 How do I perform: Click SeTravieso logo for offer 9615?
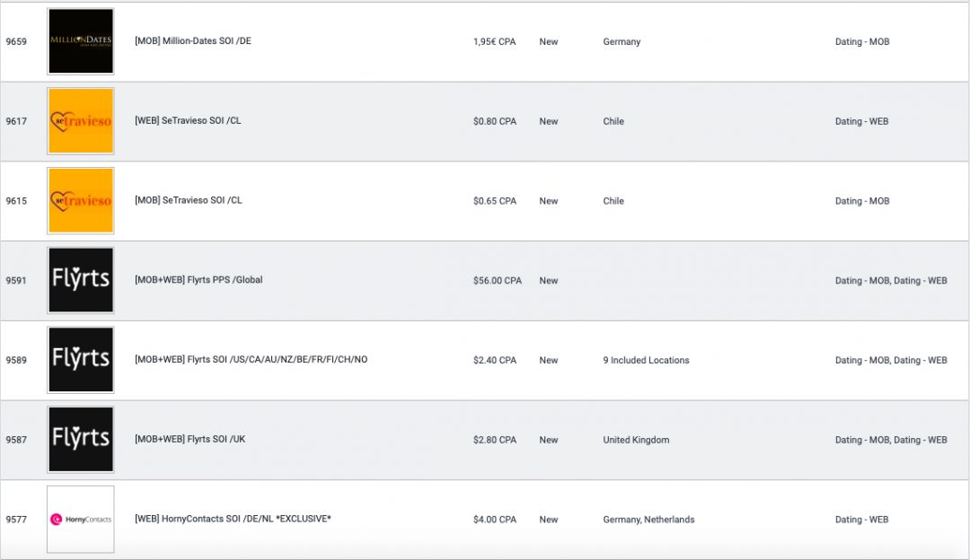coord(81,201)
